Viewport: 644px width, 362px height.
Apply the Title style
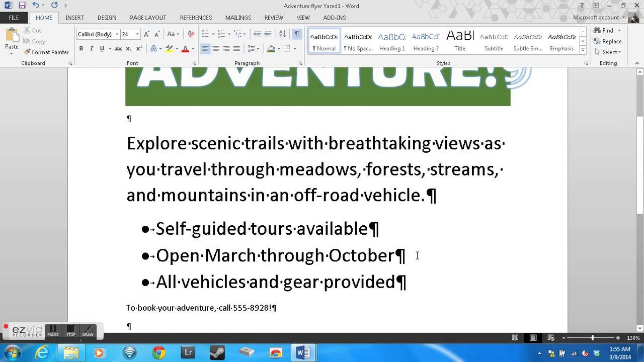pyautogui.click(x=460, y=41)
